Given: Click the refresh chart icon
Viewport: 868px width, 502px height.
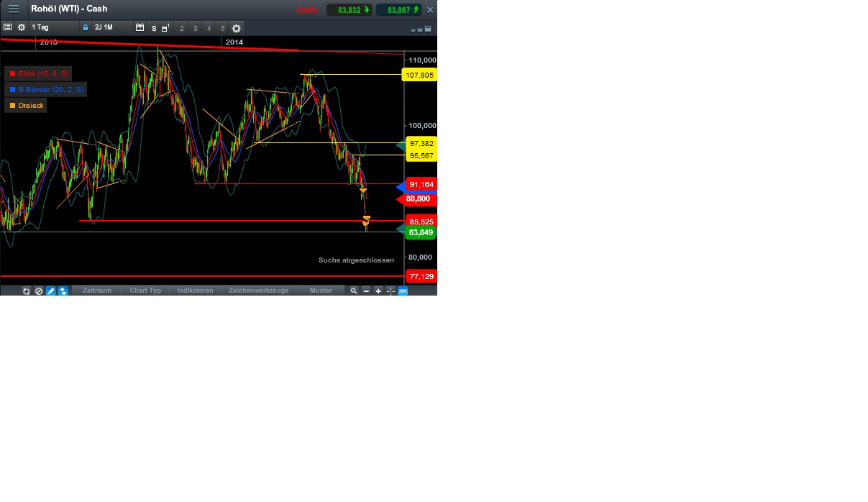Looking at the screenshot, I should 27,291.
